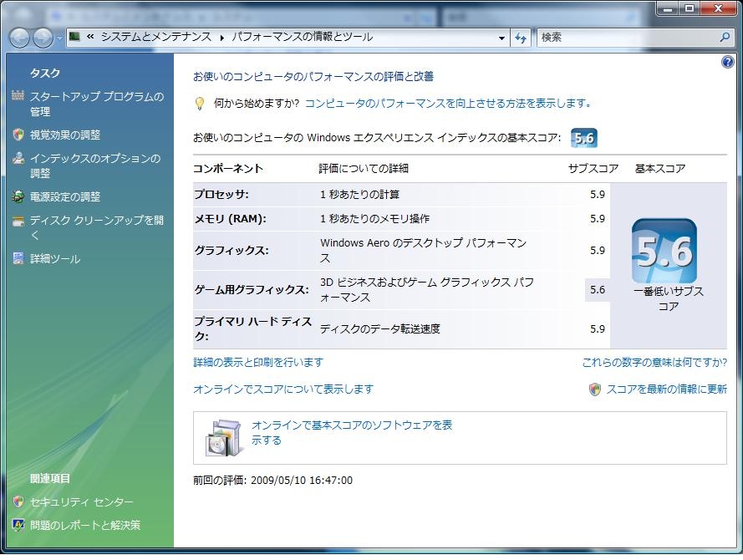
Task: Open これらの数字の意味は何ですか? link
Action: [654, 363]
